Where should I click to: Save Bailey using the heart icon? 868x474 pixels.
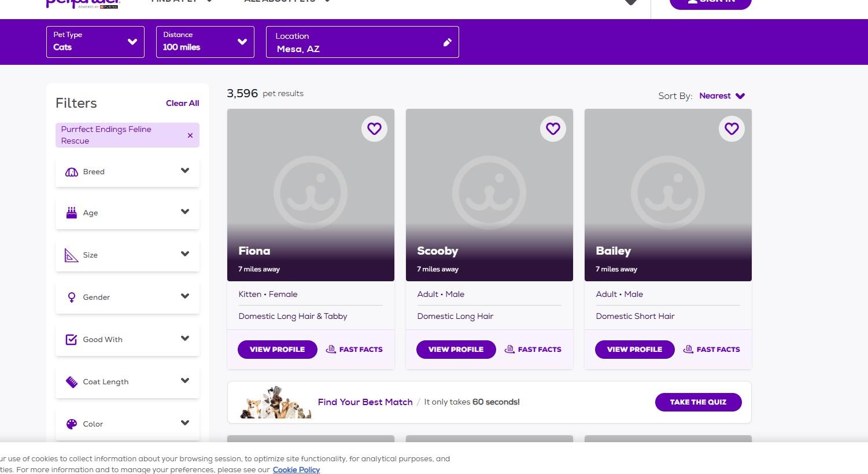tap(732, 128)
